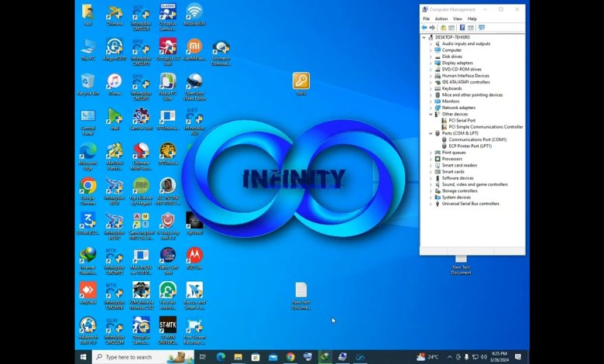Collapse the Ports (COM & LPT) category

click(431, 133)
